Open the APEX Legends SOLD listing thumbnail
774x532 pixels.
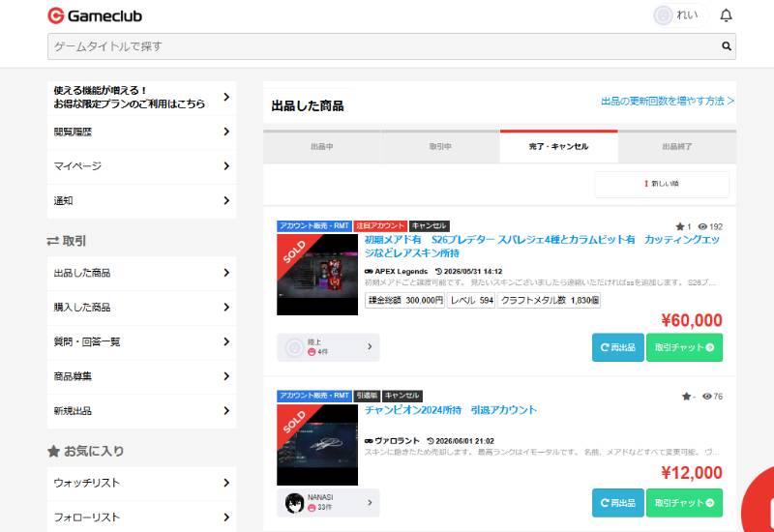pos(317,275)
